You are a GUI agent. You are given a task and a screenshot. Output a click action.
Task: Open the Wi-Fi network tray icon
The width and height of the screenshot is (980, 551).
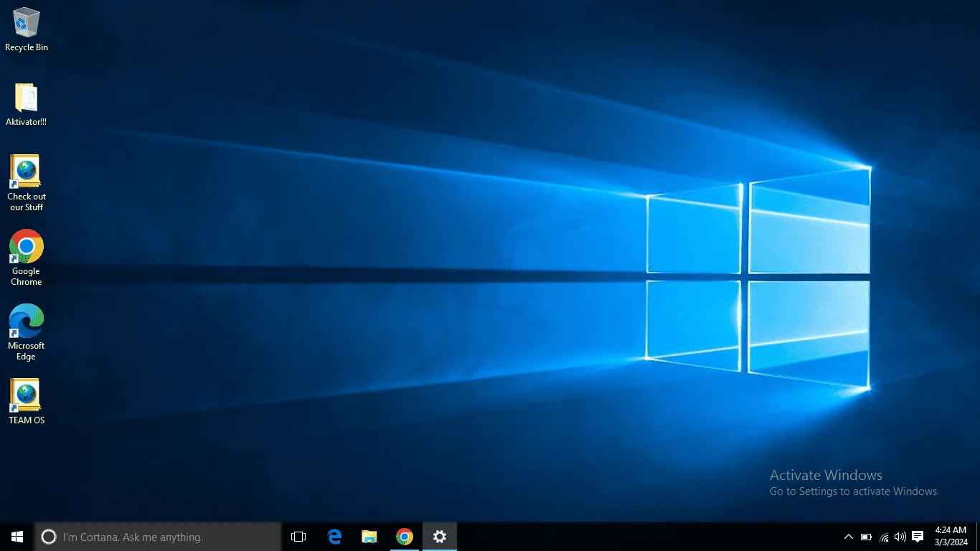click(x=884, y=537)
